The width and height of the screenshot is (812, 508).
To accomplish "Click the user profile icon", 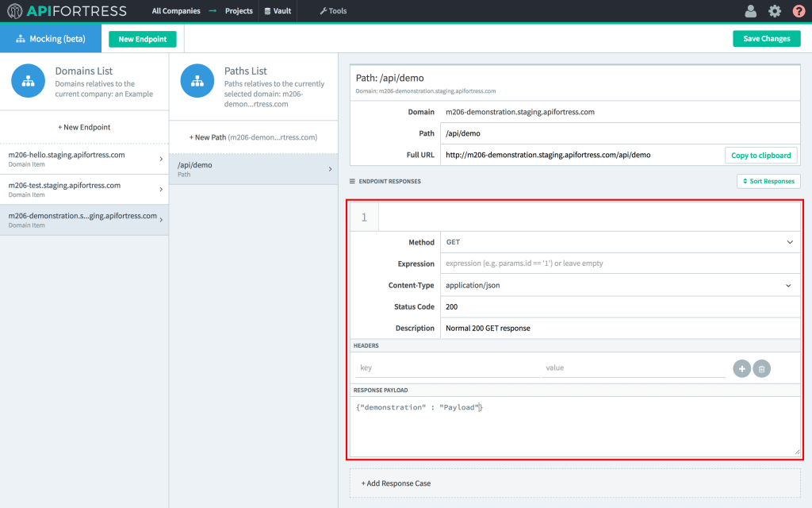I will [750, 11].
